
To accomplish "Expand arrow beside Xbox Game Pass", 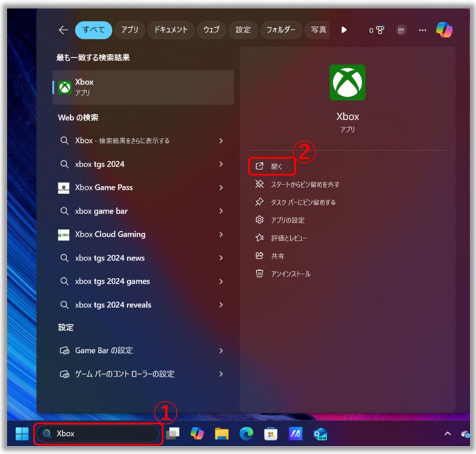I will click(x=221, y=188).
